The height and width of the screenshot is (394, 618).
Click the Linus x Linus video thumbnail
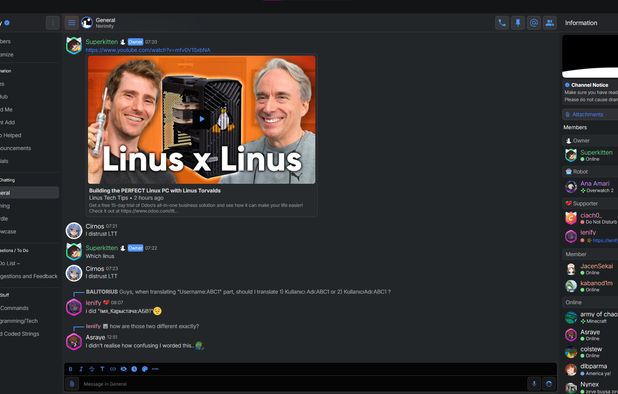(x=202, y=120)
